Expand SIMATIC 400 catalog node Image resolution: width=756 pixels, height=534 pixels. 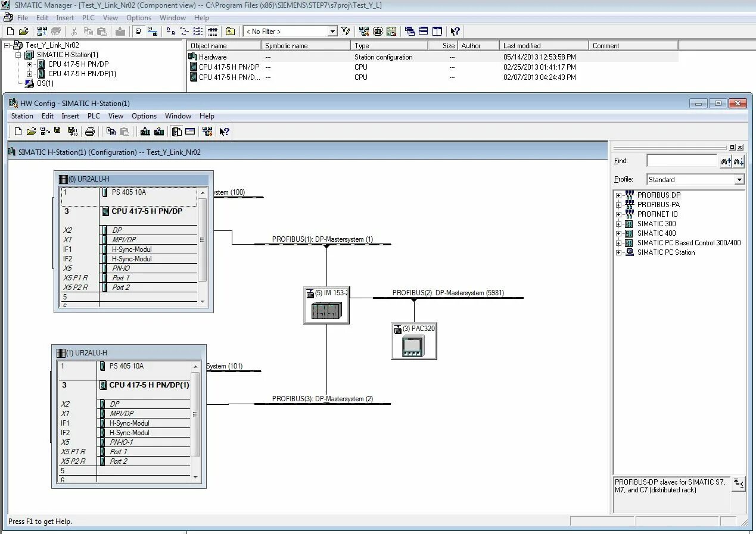[618, 233]
